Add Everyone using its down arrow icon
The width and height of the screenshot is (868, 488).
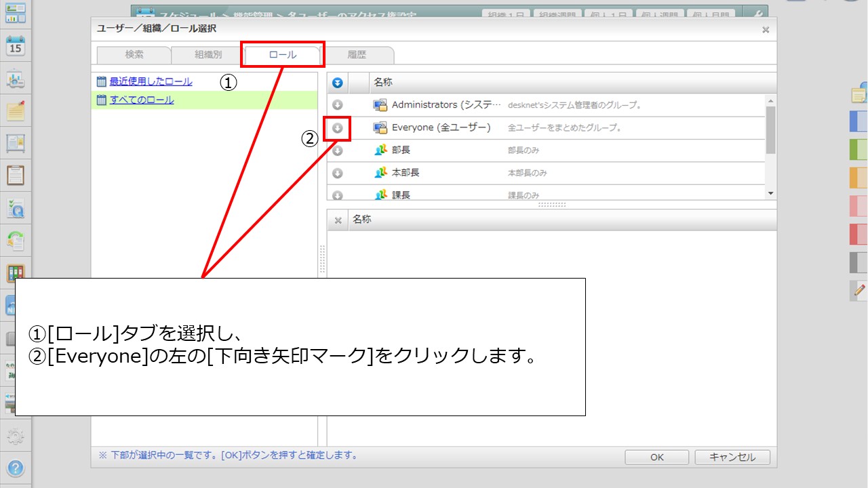(x=337, y=128)
